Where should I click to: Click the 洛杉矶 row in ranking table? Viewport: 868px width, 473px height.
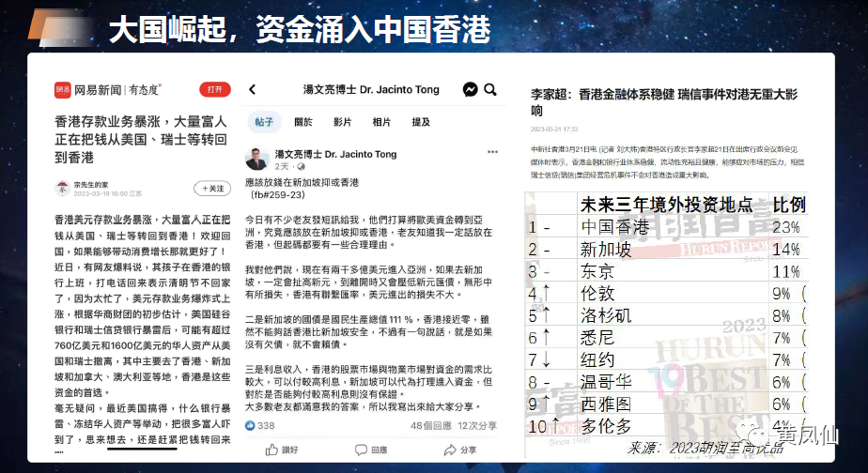click(667, 315)
